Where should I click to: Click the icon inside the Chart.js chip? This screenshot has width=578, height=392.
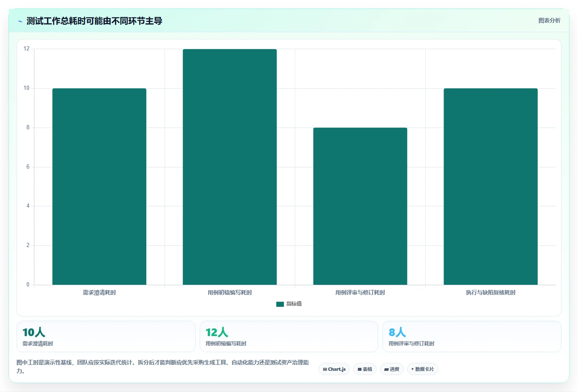325,370
